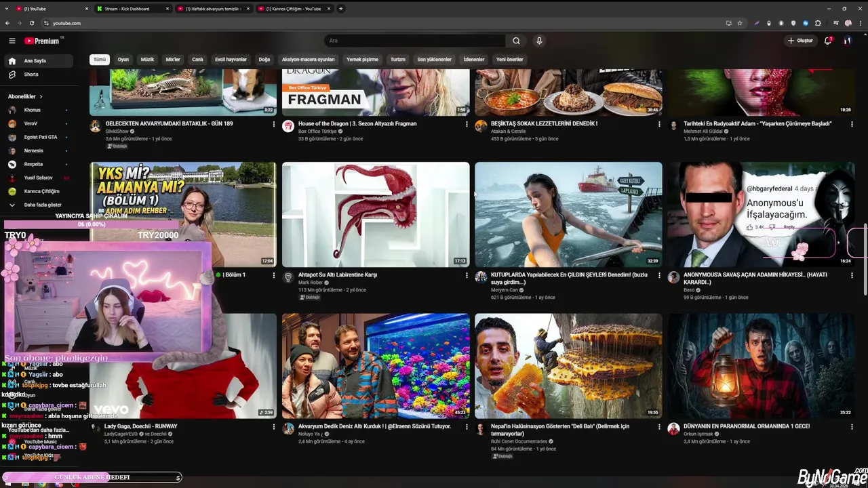The height and width of the screenshot is (488, 868).
Task: Open the Karınca Çiftliğim channel subscription
Action: (41, 191)
